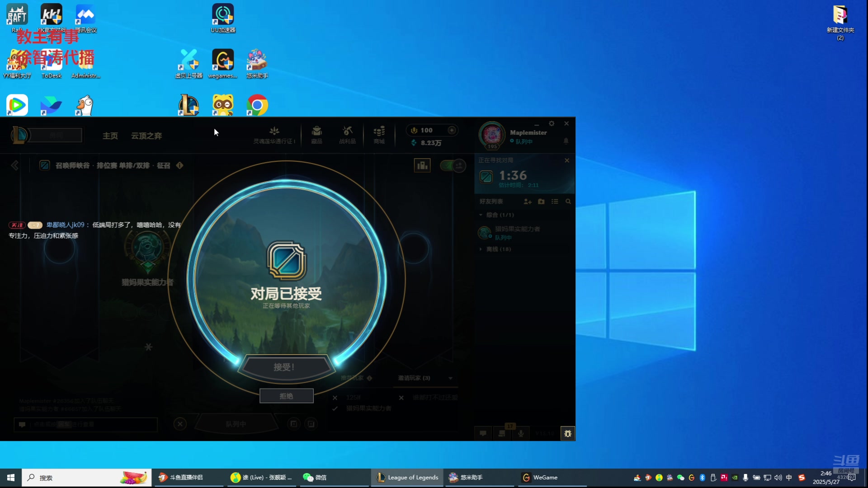Click the League logo at top left
868x488 pixels.
click(x=19, y=135)
